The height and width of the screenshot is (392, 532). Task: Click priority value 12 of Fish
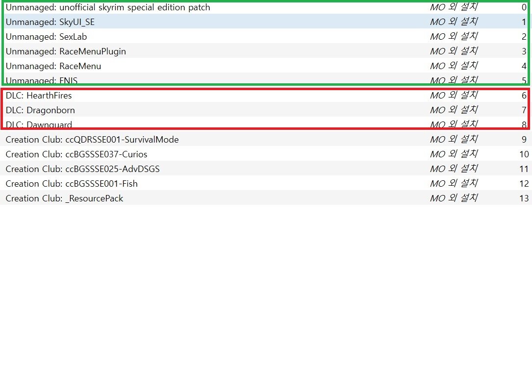pyautogui.click(x=524, y=183)
